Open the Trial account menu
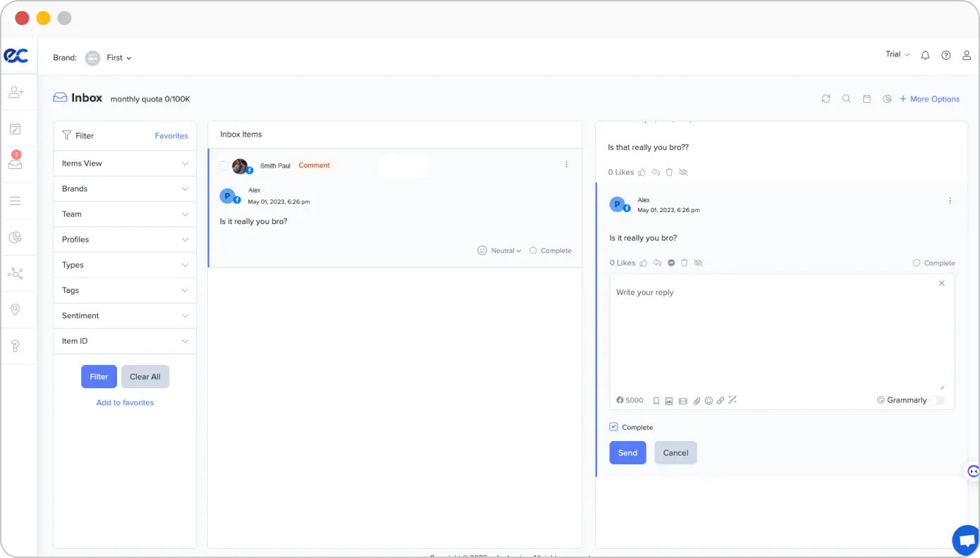Image resolution: width=980 pixels, height=558 pixels. tap(897, 54)
